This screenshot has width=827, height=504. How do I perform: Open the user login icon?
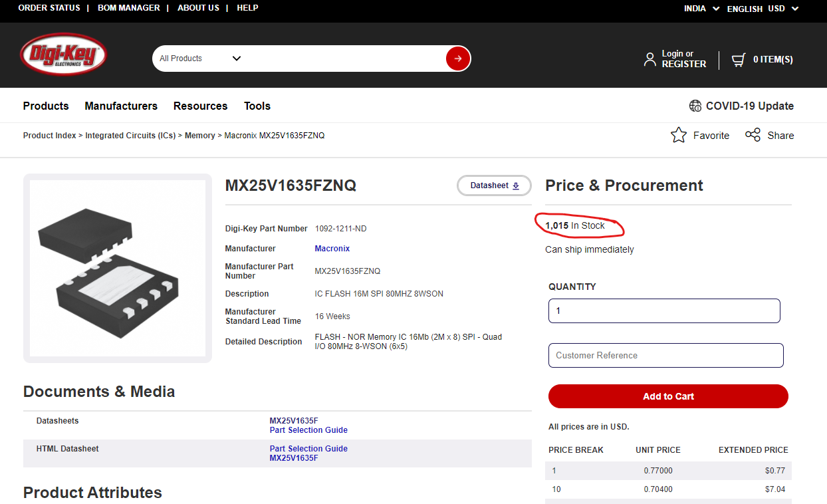click(650, 59)
